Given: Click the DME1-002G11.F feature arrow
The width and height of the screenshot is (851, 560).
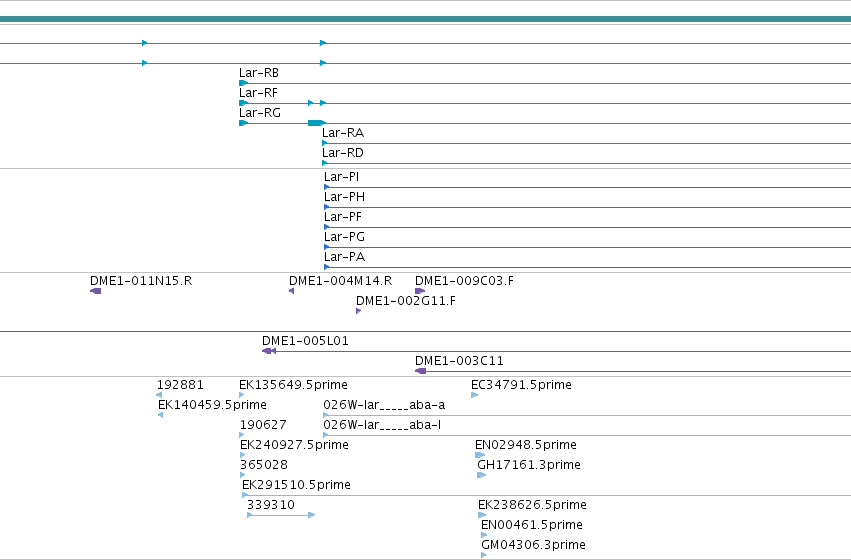Looking at the screenshot, I should click(359, 311).
